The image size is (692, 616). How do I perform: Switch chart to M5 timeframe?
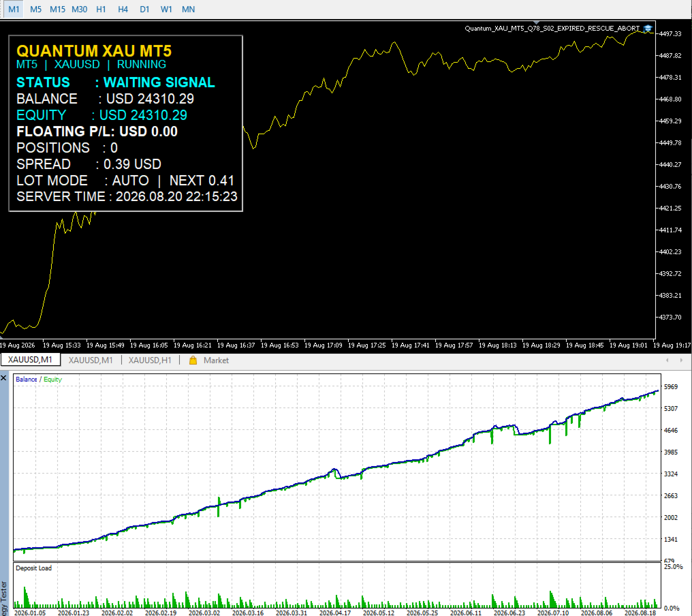35,10
